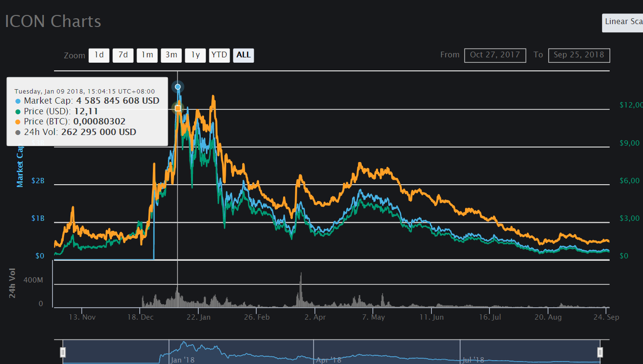Screen dimensions: 643x364
Task: Edit the To date field Sep 25, 2018
Action: point(579,55)
